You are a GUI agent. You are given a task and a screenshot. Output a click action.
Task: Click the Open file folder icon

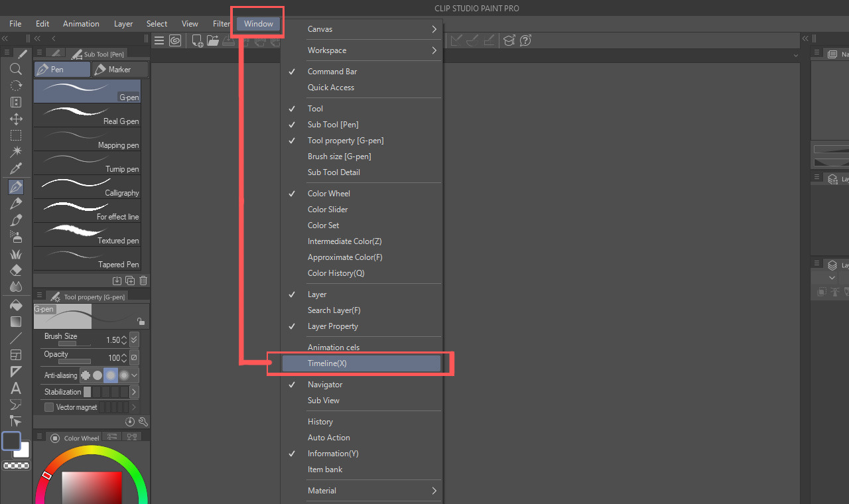(x=213, y=40)
